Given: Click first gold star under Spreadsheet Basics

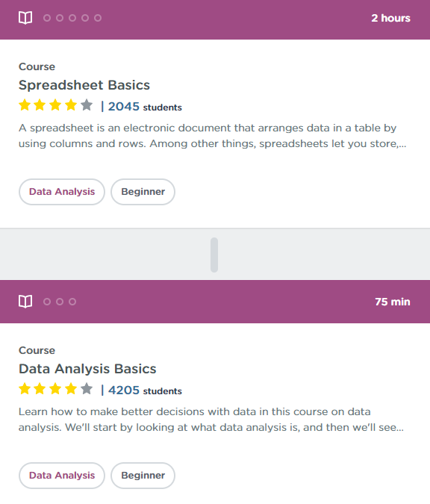Looking at the screenshot, I should pos(25,105).
